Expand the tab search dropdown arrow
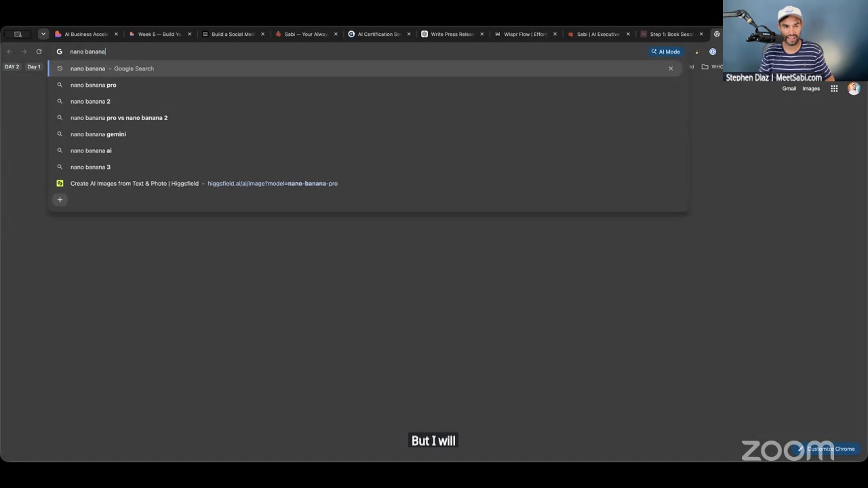868x488 pixels. pyautogui.click(x=43, y=34)
